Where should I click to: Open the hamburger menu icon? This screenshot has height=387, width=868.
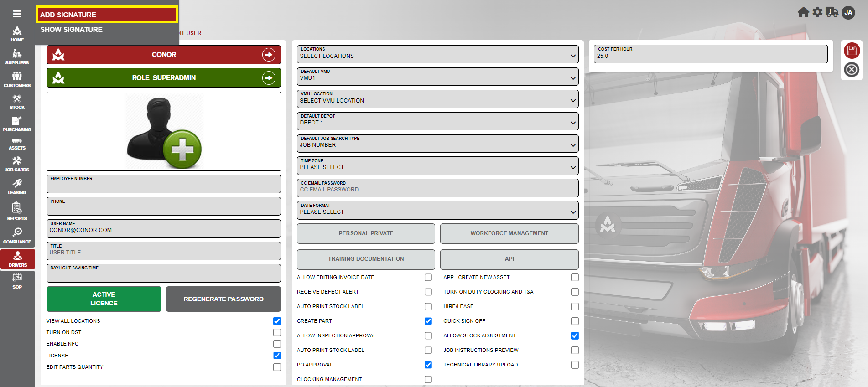tap(17, 14)
